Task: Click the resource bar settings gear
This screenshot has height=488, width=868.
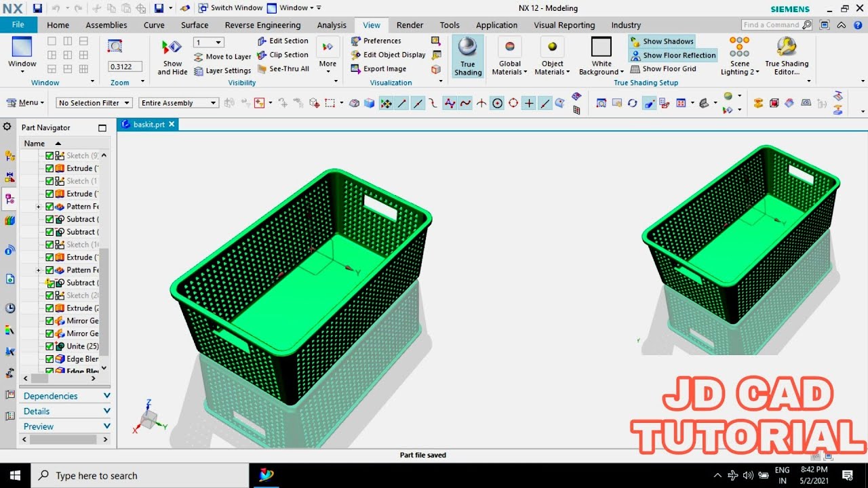Action: [7, 127]
